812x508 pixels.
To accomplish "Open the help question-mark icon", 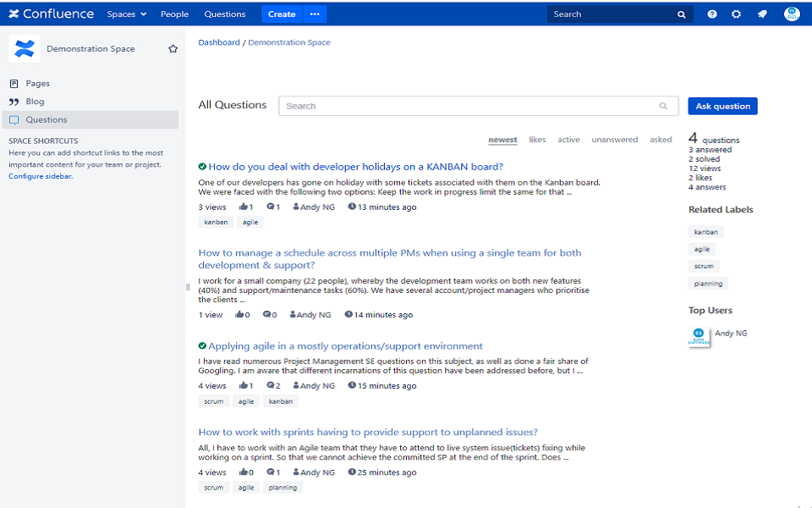I will click(711, 14).
